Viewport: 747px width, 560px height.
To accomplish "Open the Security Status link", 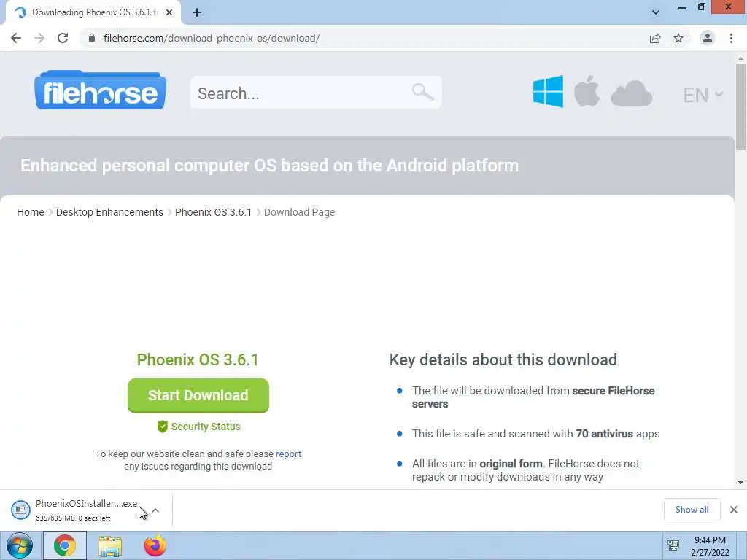I will point(205,427).
